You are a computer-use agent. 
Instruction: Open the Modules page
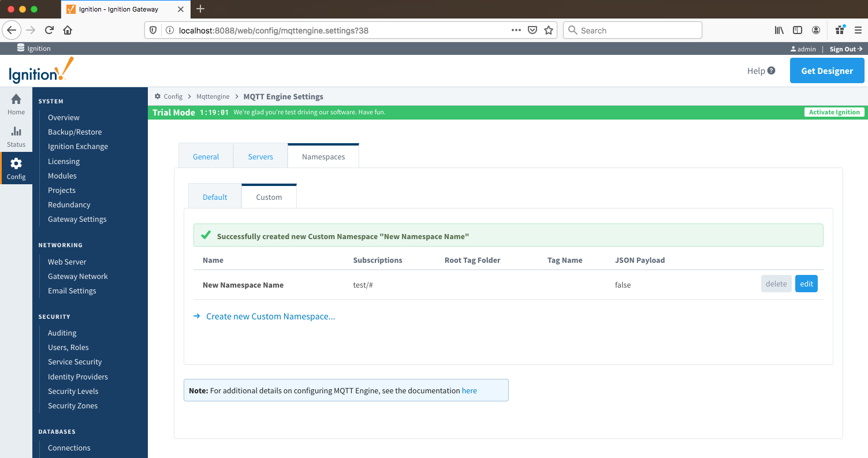pyautogui.click(x=62, y=176)
